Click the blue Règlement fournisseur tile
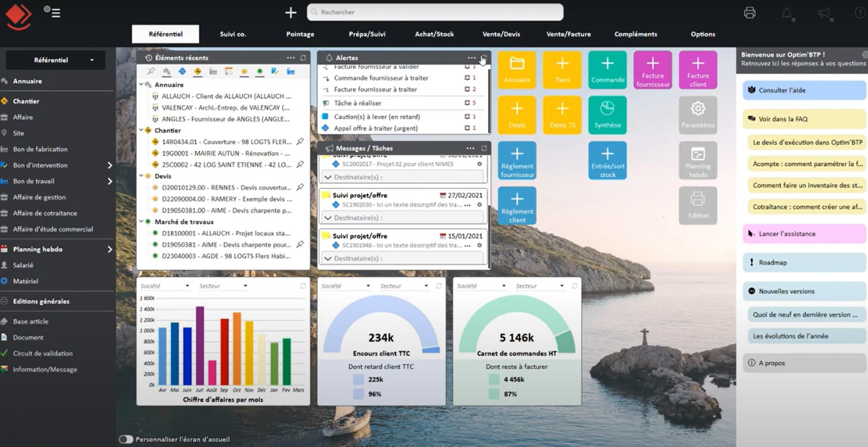 pyautogui.click(x=517, y=160)
